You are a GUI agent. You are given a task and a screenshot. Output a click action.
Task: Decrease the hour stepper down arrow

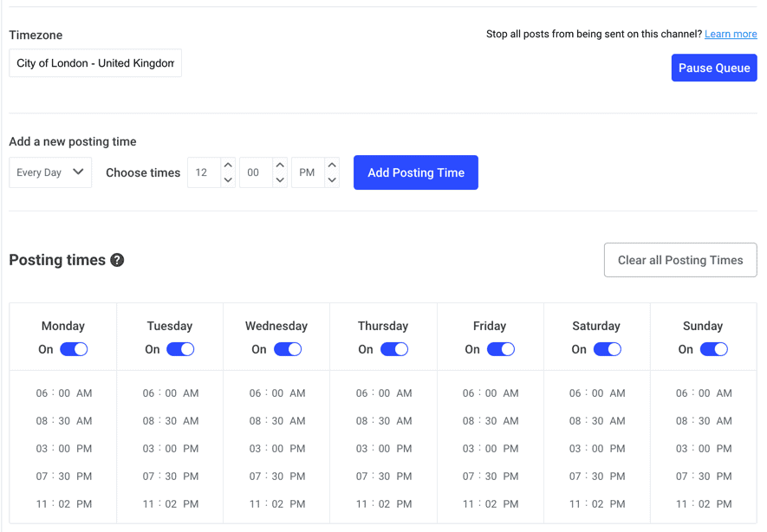pos(228,180)
